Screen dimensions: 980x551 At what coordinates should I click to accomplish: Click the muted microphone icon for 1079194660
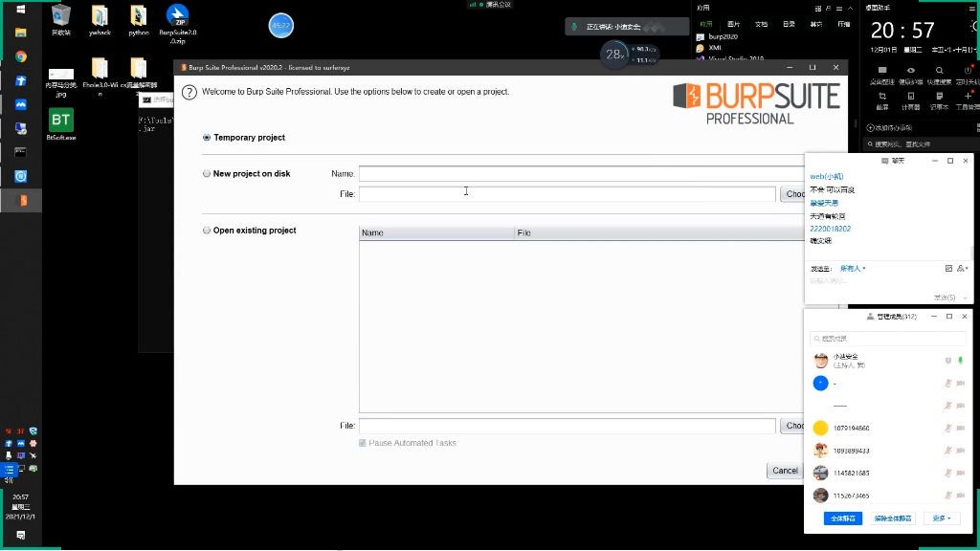(948, 428)
